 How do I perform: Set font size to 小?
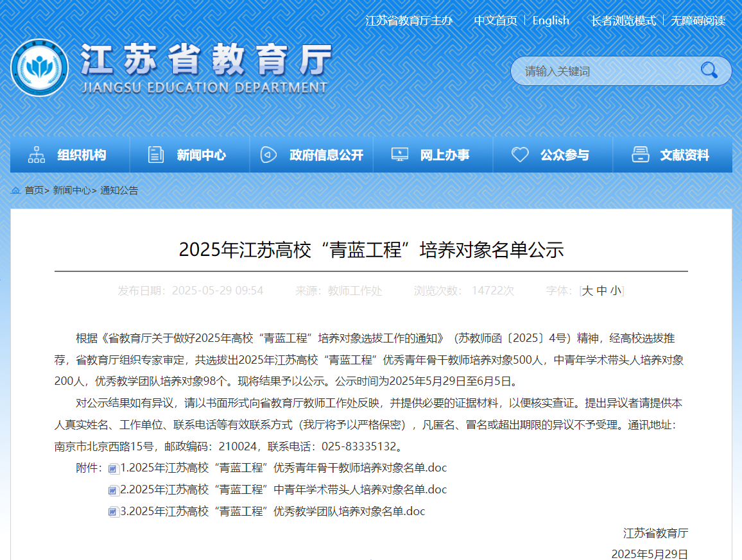click(x=616, y=291)
